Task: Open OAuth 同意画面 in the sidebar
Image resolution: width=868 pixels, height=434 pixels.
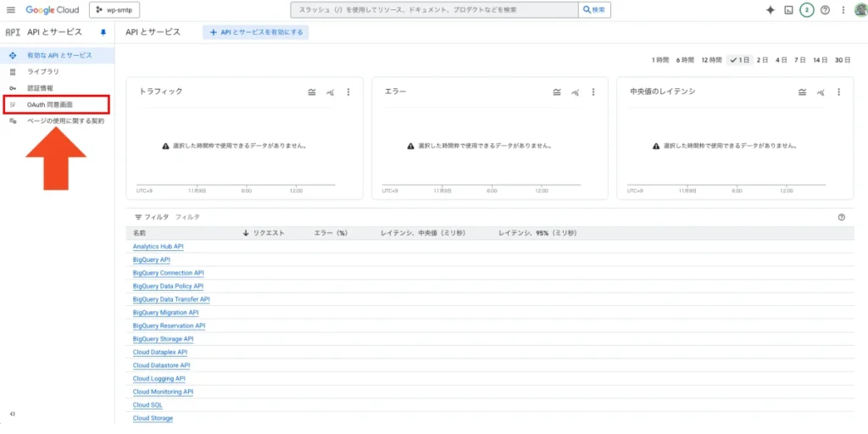Action: (x=50, y=104)
